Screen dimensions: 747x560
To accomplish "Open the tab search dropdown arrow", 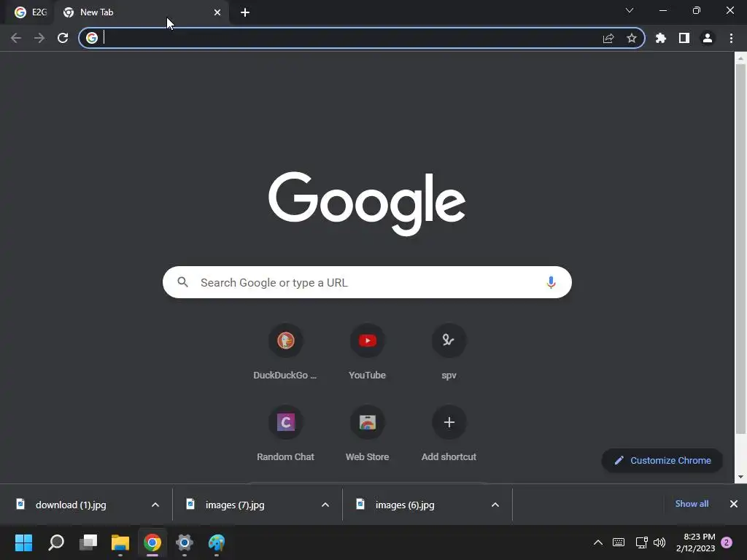I will point(630,10).
